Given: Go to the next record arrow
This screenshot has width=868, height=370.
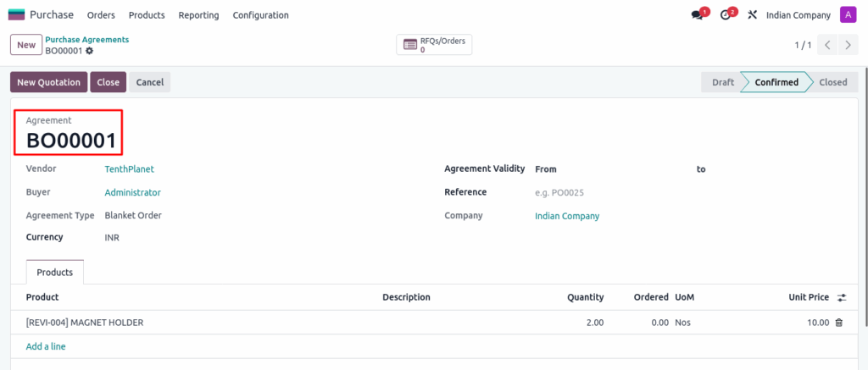Looking at the screenshot, I should 848,45.
